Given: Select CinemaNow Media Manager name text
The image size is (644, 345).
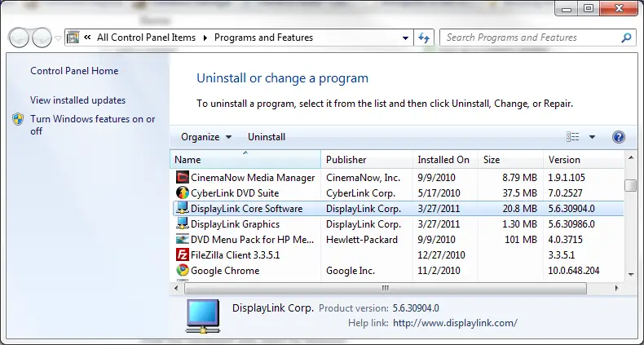Looking at the screenshot, I should pos(253,178).
